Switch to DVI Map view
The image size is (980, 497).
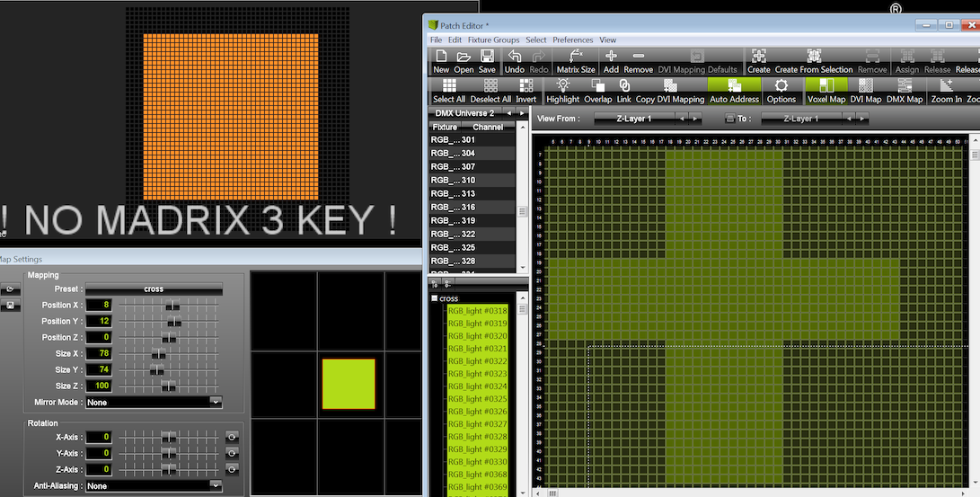[x=866, y=85]
